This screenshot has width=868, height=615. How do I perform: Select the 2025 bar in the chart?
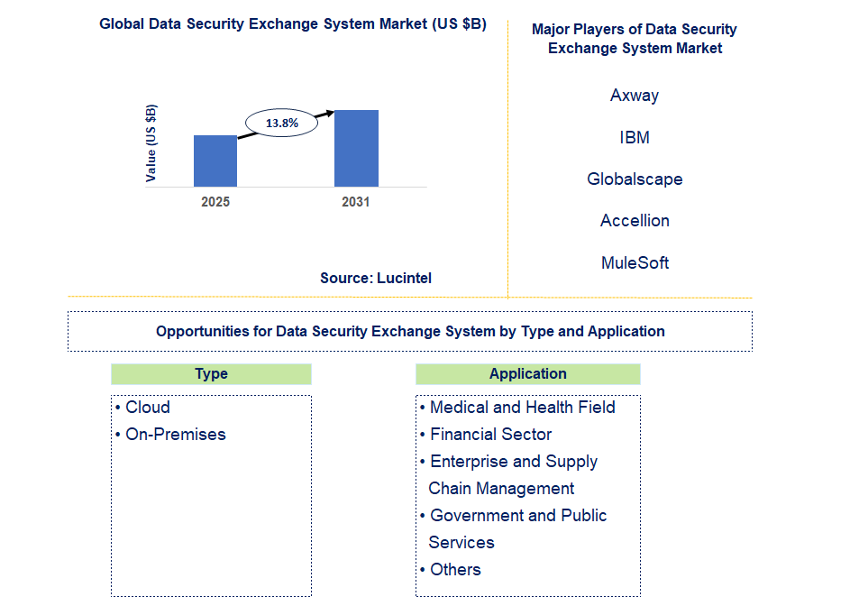coord(215,161)
